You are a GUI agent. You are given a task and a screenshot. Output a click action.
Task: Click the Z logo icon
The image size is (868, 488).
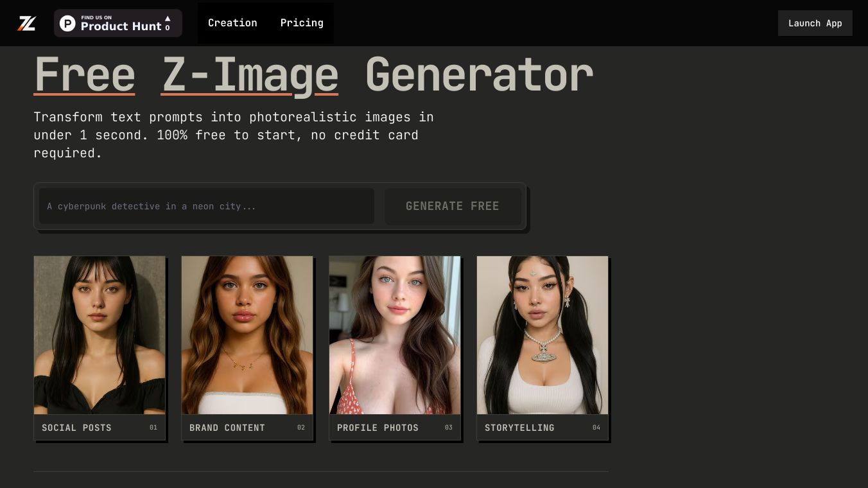click(x=26, y=23)
